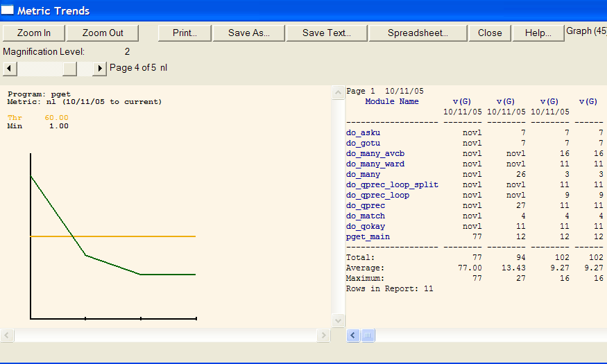Click graph pane horizontal scroll left arrow

pos(8,335)
